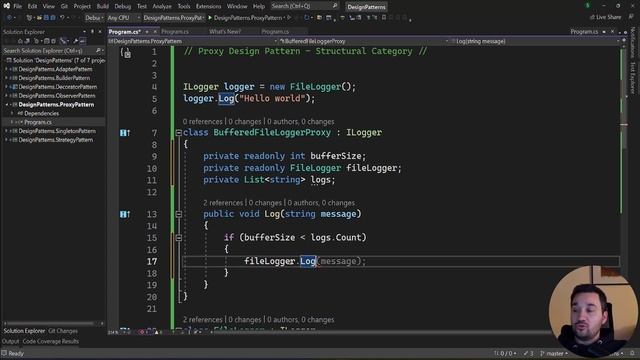Collapse the DesignPatterns.ProxyPattern project

(x=6, y=104)
